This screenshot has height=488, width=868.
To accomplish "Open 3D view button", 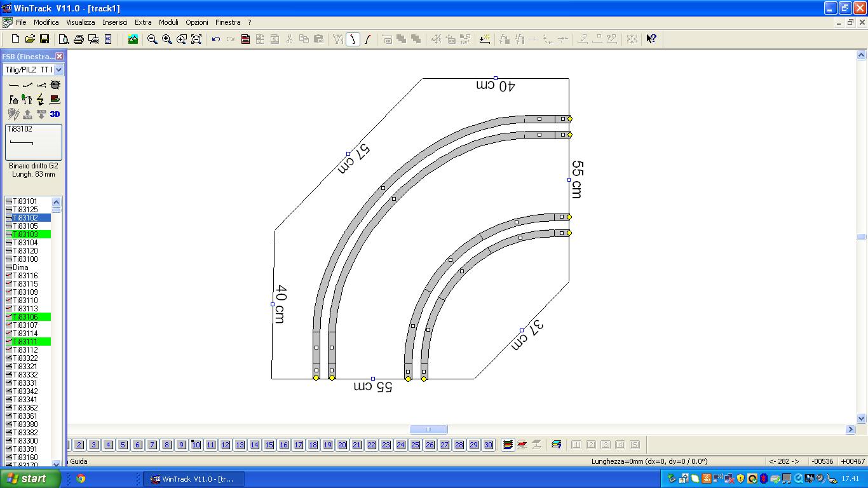I will click(x=55, y=114).
